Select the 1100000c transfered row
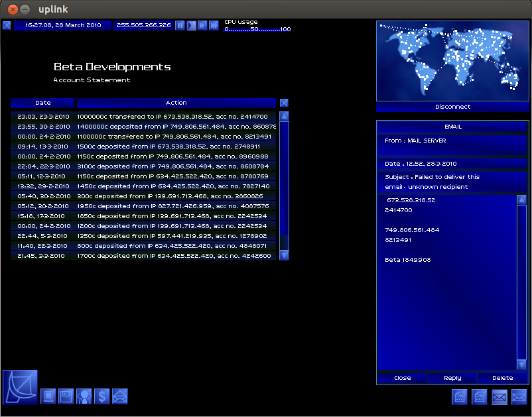532x417 pixels. (x=143, y=137)
